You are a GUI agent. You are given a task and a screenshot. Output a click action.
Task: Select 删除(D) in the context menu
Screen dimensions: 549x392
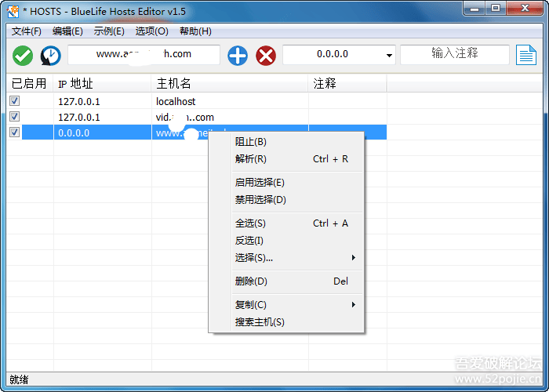251,281
